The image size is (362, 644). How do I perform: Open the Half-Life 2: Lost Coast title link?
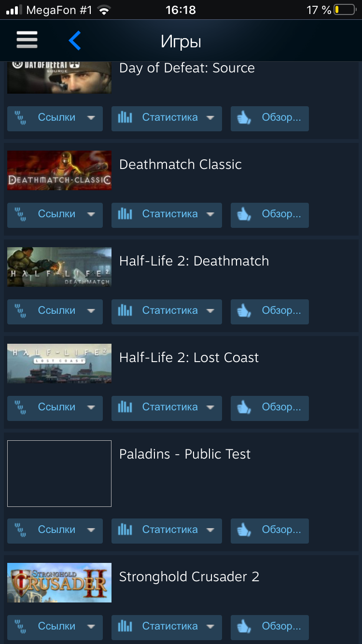pyautogui.click(x=189, y=358)
